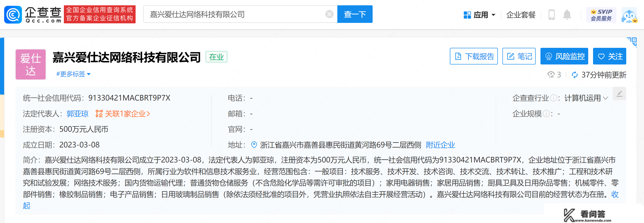644x223 pixels.
Task: Click the registered capital 500万元人民币
Action: [x=84, y=129]
